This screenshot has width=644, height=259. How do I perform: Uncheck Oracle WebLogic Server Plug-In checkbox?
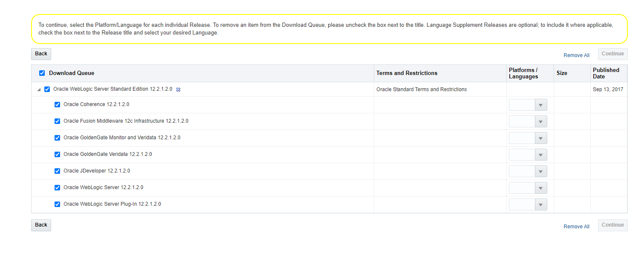58,204
